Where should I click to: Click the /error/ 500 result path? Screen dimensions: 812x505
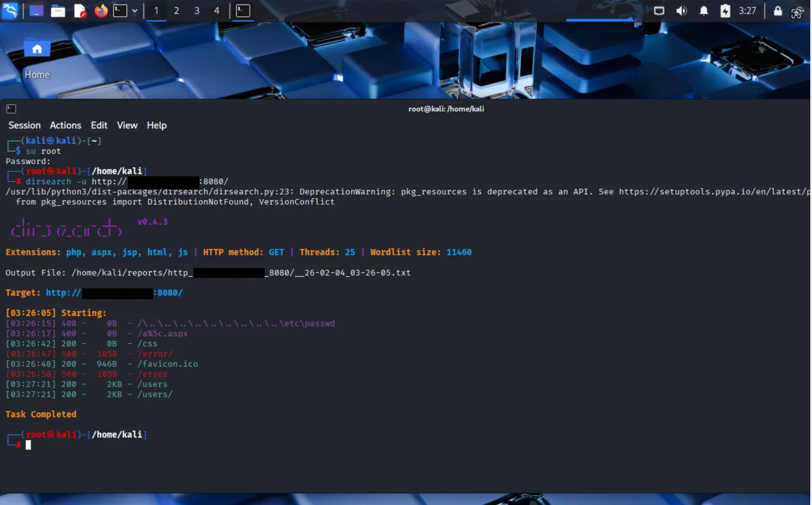pyautogui.click(x=155, y=354)
